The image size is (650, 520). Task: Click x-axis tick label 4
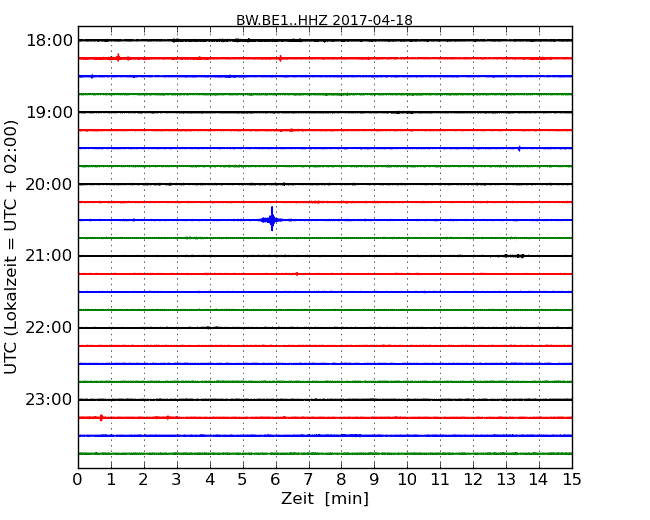[x=210, y=480]
